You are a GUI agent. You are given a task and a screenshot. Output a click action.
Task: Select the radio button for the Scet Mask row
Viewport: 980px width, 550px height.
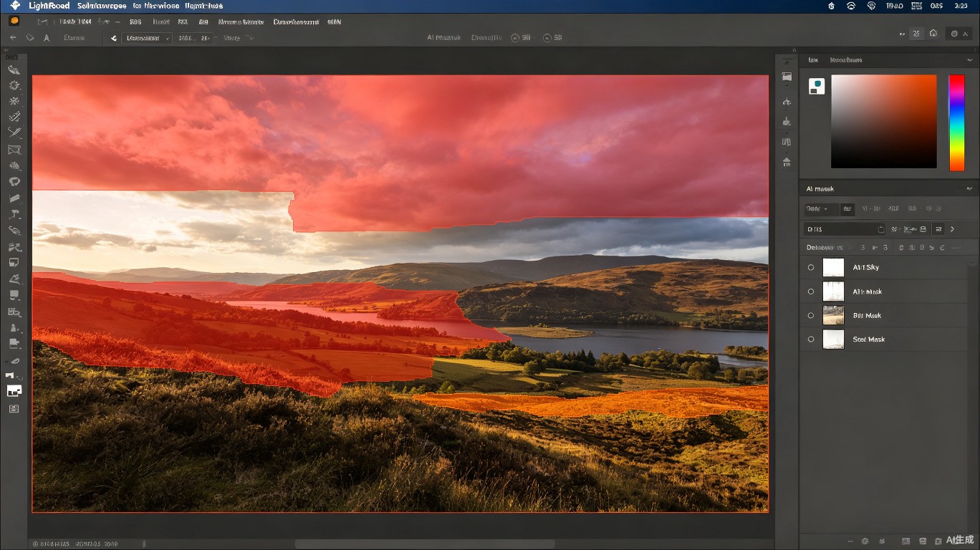[x=811, y=339]
